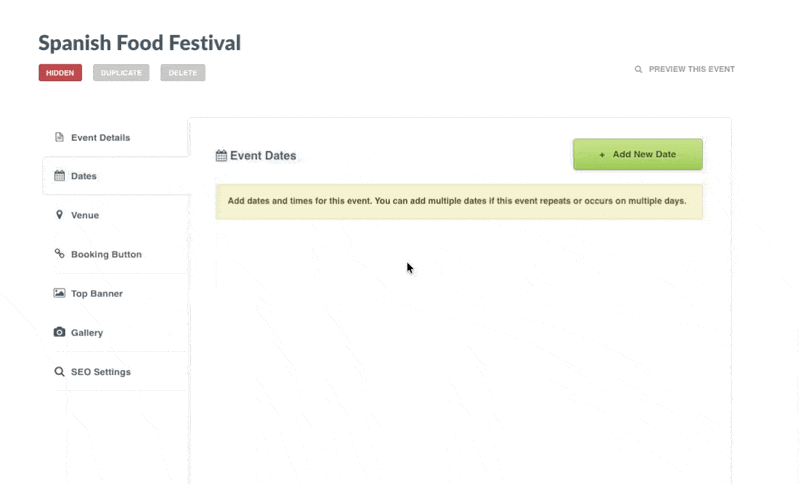Toggle the red Hidden status button
The image size is (800, 484).
click(60, 73)
